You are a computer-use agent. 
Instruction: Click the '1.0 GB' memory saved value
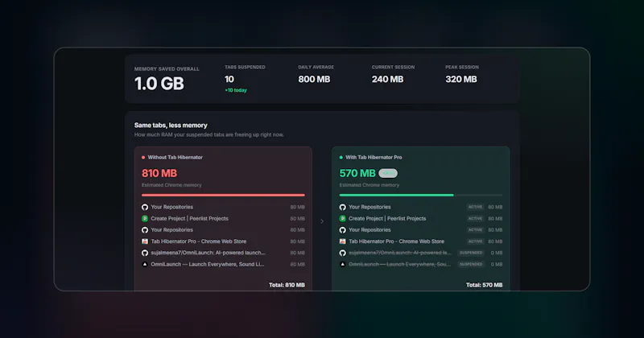(159, 84)
